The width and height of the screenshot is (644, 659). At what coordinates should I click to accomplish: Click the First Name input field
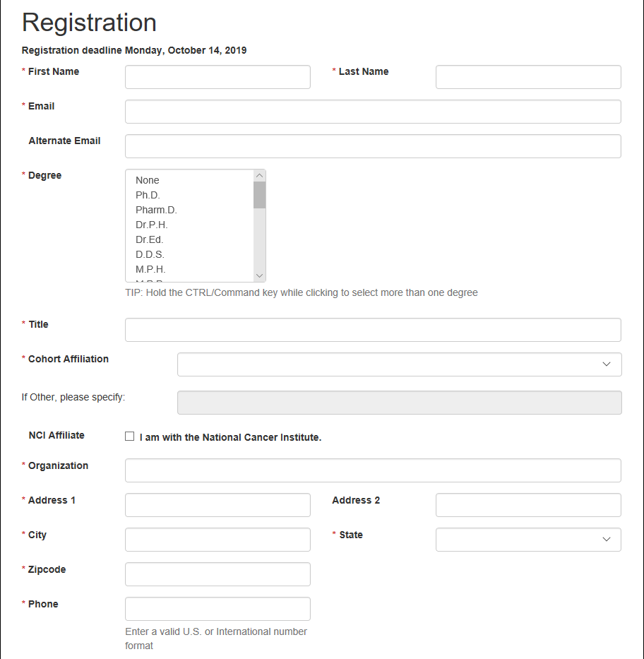pos(217,77)
